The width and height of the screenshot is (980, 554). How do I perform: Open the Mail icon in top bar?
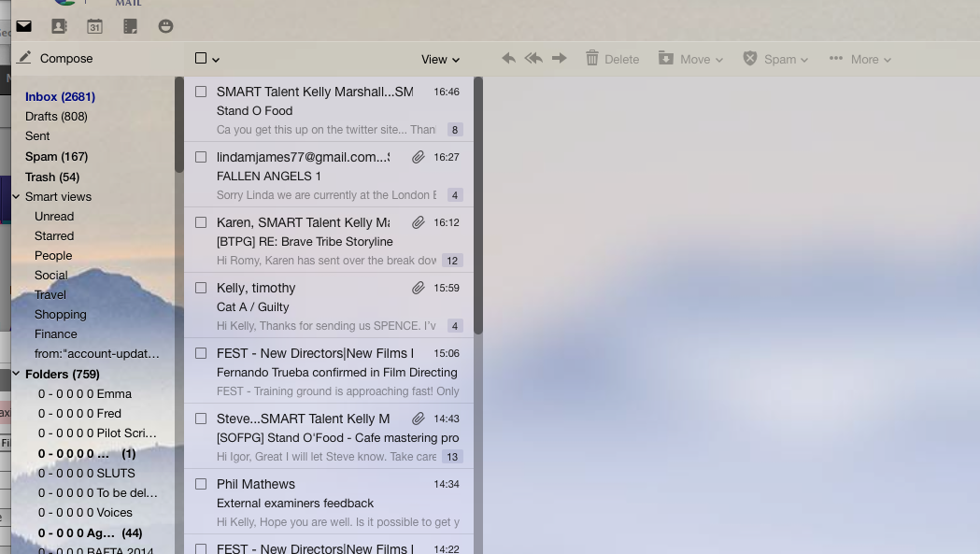(23, 26)
